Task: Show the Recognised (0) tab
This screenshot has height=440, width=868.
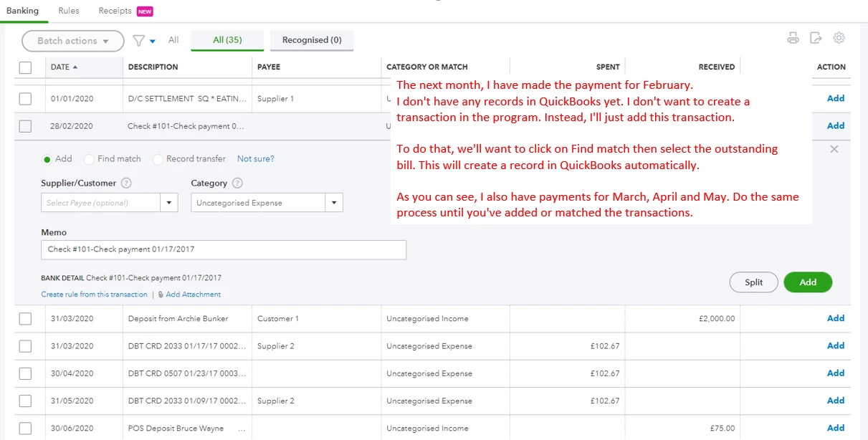Action: pyautogui.click(x=312, y=40)
